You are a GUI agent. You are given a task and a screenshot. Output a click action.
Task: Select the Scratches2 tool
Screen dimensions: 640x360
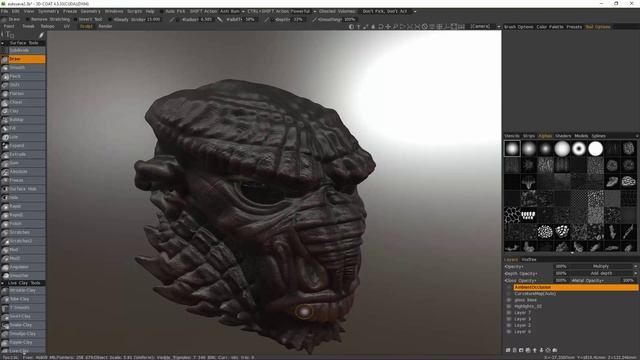point(23,241)
